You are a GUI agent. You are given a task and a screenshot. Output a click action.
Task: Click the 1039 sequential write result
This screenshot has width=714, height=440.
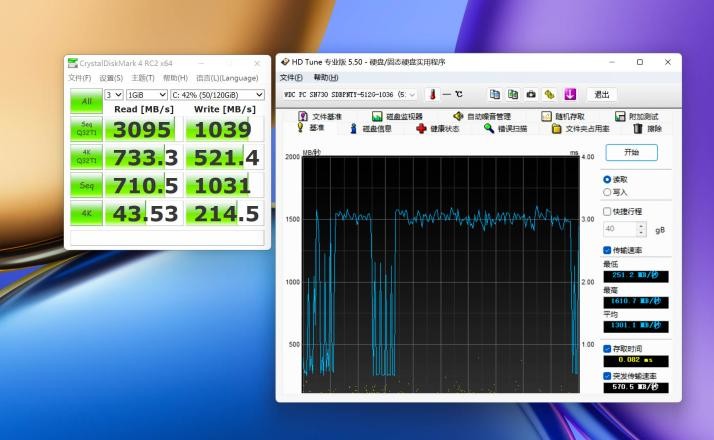224,129
